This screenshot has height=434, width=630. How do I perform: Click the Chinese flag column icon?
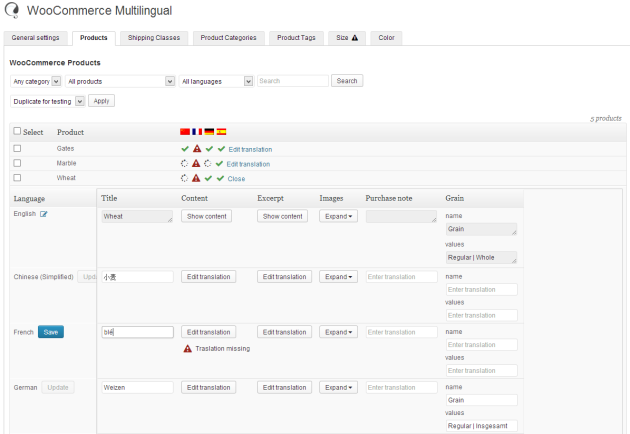185,132
